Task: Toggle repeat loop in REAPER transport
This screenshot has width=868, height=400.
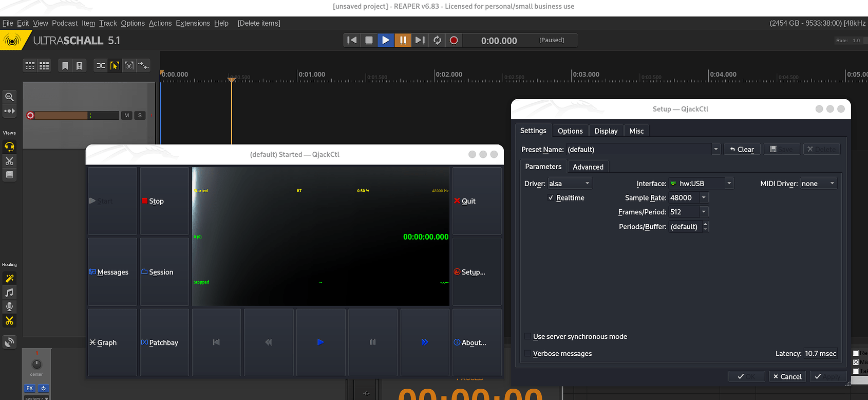Action: (437, 40)
